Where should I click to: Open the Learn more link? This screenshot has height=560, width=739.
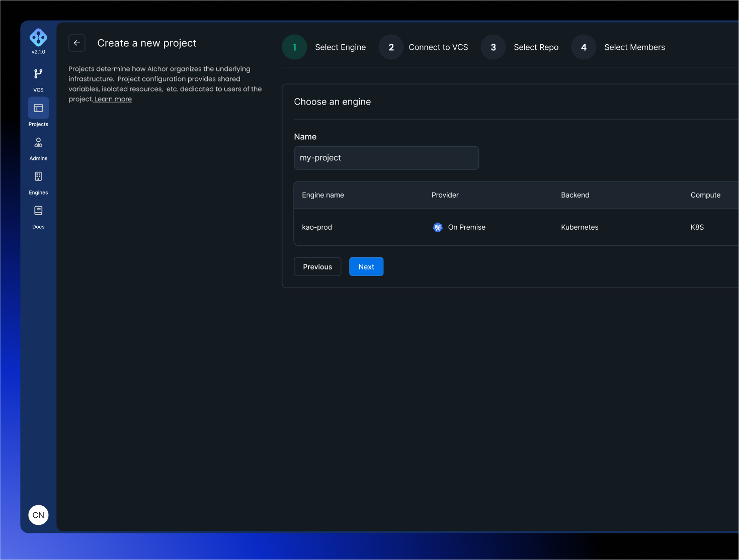(113, 99)
